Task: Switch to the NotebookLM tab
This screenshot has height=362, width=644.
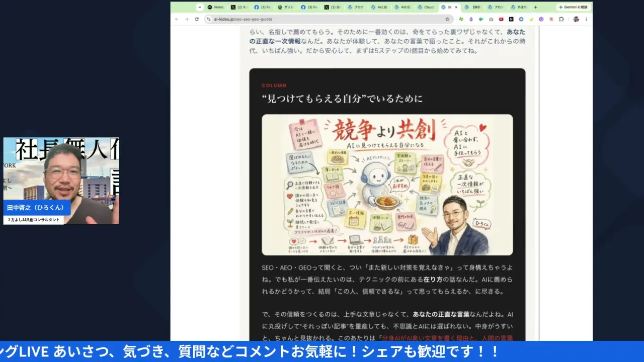Action: (x=216, y=7)
